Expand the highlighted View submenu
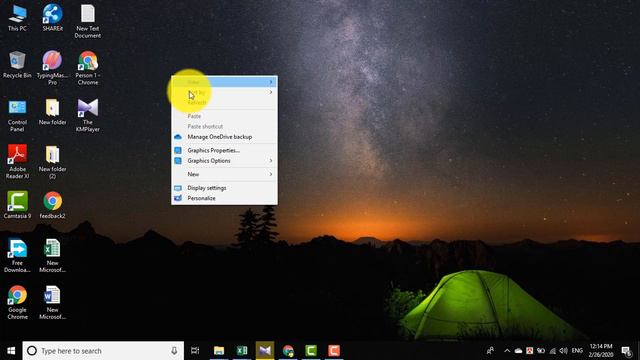Image resolution: width=640 pixels, height=360 pixels. (x=224, y=82)
